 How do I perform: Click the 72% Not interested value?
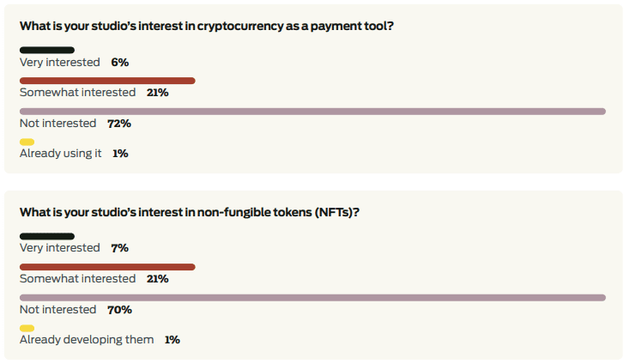click(119, 124)
